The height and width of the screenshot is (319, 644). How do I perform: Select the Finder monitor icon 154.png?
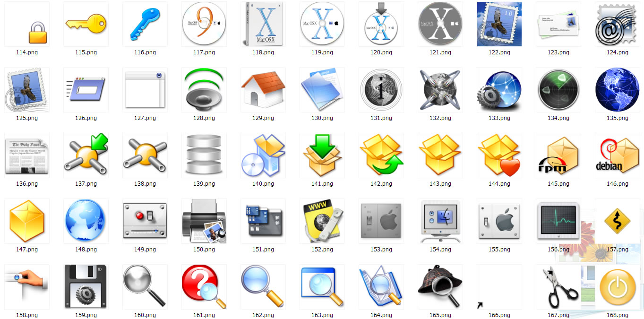pos(440,221)
